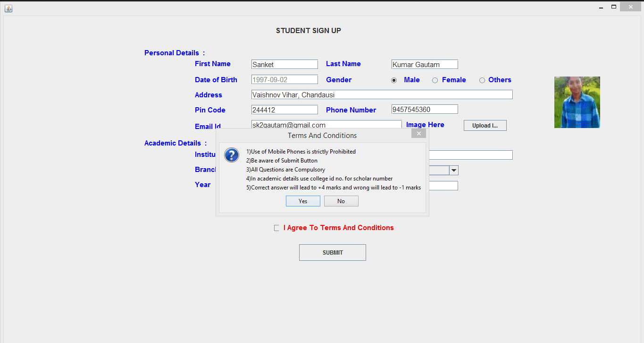Image resolution: width=644 pixels, height=343 pixels.
Task: Choose Others as the gender
Action: coord(482,80)
